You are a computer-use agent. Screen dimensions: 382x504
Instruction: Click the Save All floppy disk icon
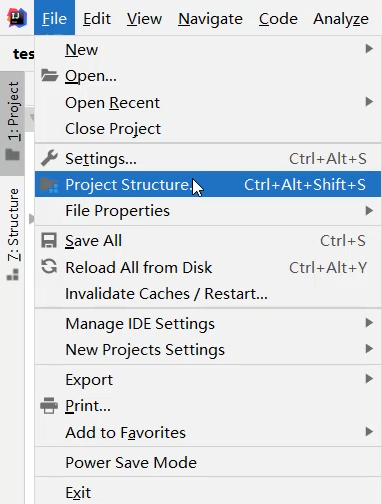coord(49,240)
